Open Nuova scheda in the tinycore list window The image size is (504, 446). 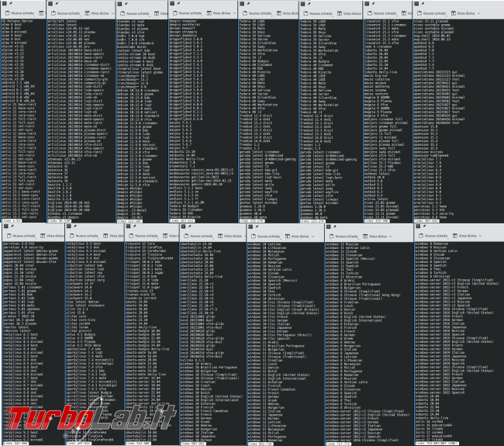[143, 236]
